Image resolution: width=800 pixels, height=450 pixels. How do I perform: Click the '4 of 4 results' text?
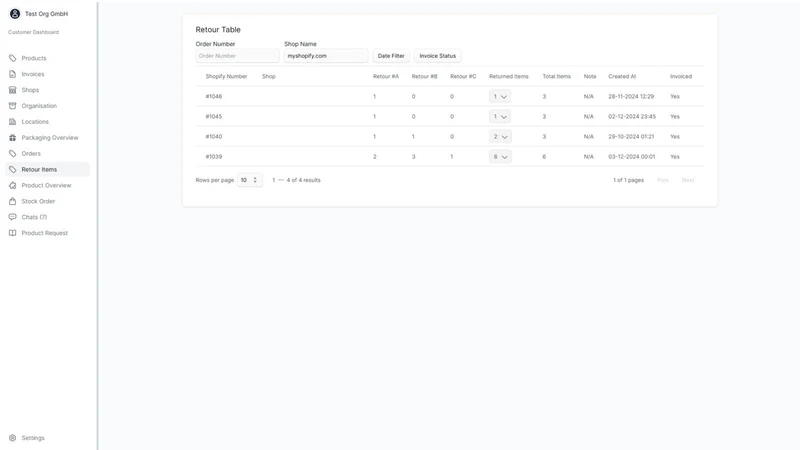[x=304, y=180]
